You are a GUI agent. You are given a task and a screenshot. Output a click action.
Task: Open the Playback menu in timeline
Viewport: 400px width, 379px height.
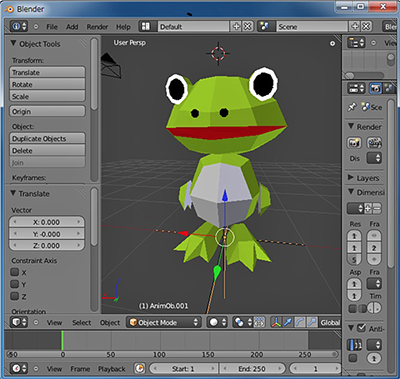coord(112,369)
